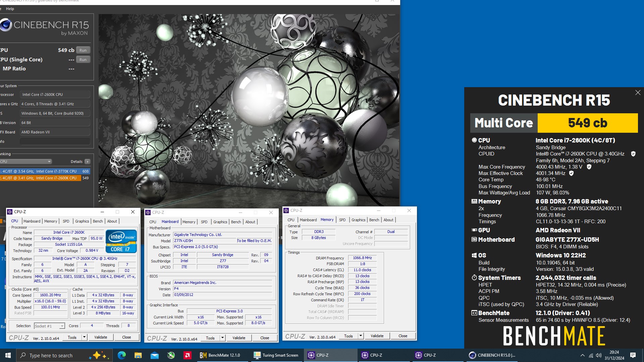Viewport: 644px width, 362px height.
Task: Show hidden system tray icons
Action: tap(582, 355)
